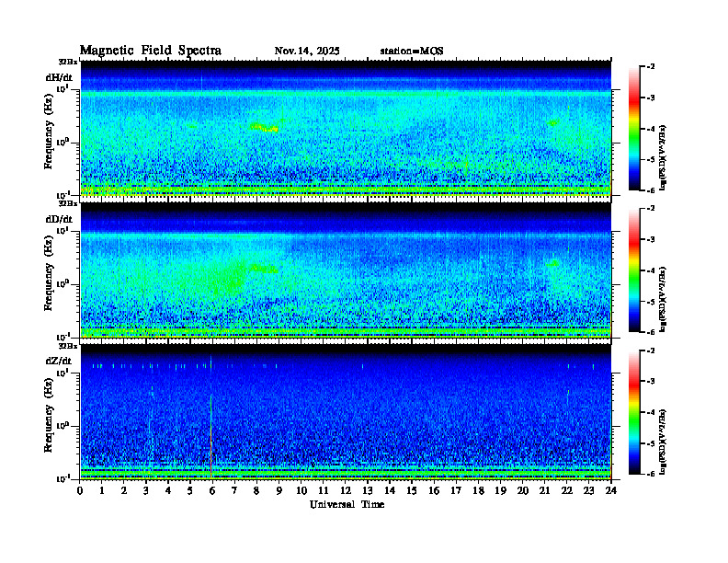Click the hour "12" tick label
This screenshot has height=563, width=728.
pyautogui.click(x=346, y=490)
